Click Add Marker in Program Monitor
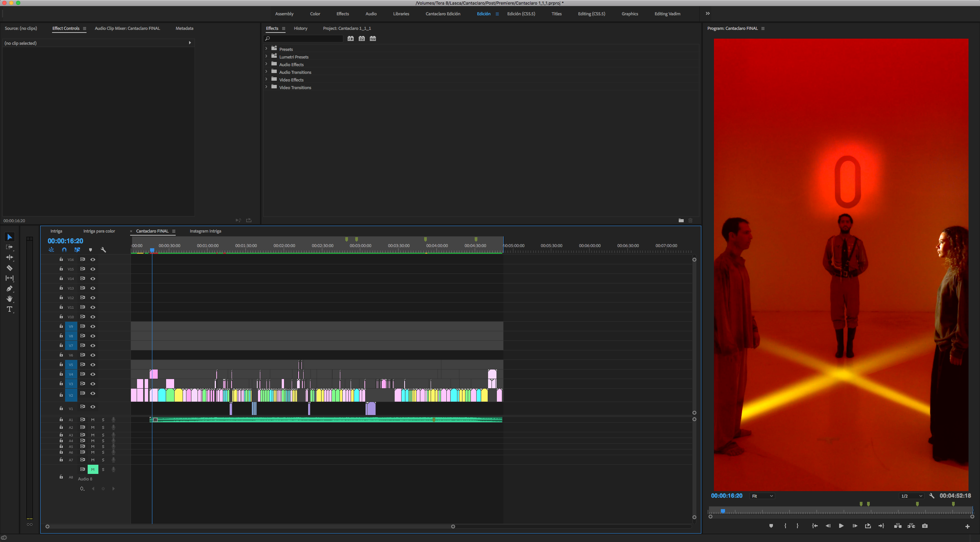This screenshot has height=542, width=980. (x=771, y=526)
